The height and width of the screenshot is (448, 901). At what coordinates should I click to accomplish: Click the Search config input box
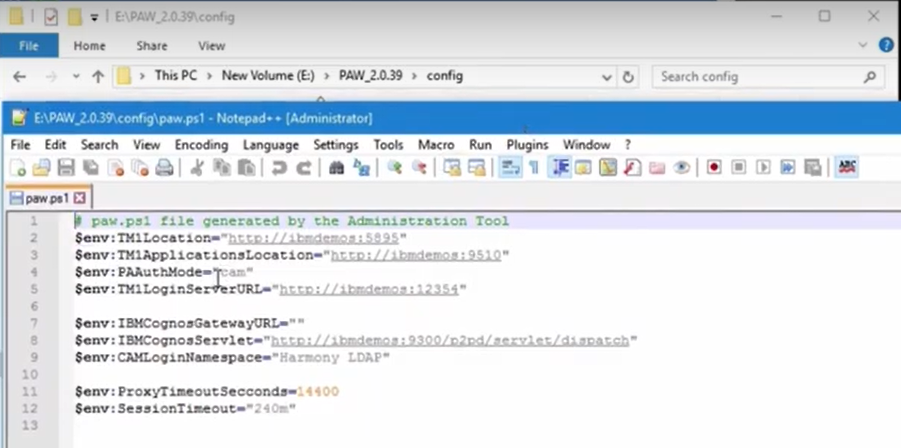click(767, 76)
